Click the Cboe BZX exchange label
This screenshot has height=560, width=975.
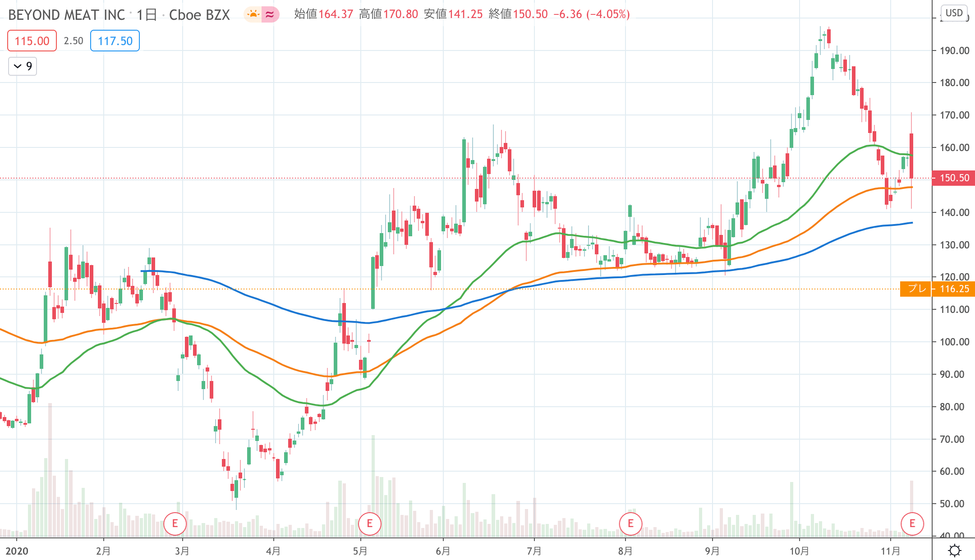tap(199, 15)
